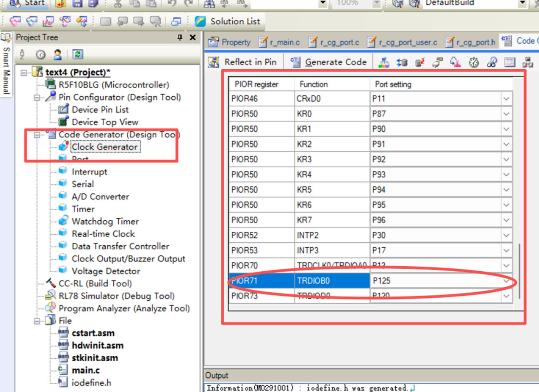Click the Generate Code button
This screenshot has width=539, height=392.
click(x=329, y=62)
